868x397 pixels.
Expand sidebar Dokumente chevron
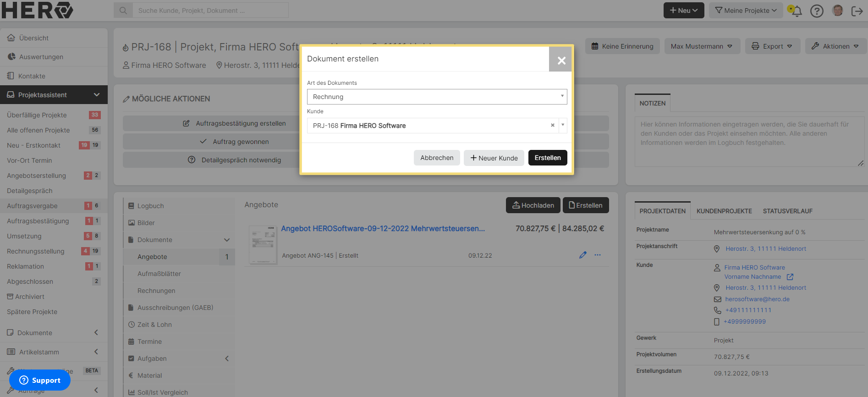click(96, 332)
